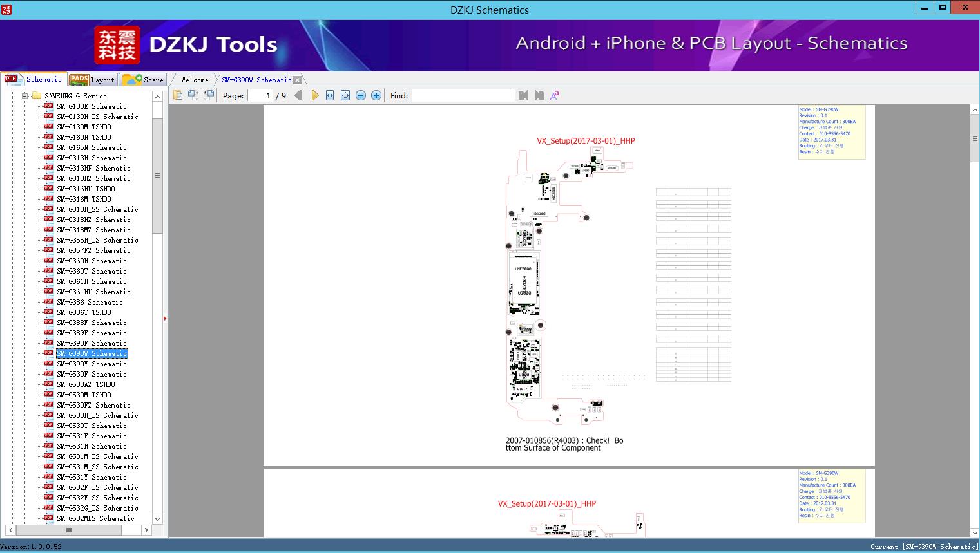The image size is (980, 553).
Task: Open SM-G531M_SS Schematic
Action: 97,467
